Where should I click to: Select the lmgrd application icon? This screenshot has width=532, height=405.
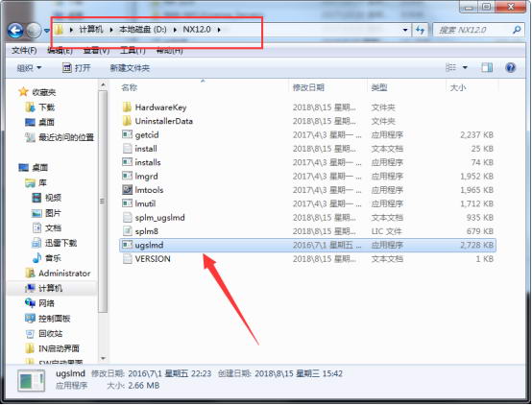pos(127,176)
